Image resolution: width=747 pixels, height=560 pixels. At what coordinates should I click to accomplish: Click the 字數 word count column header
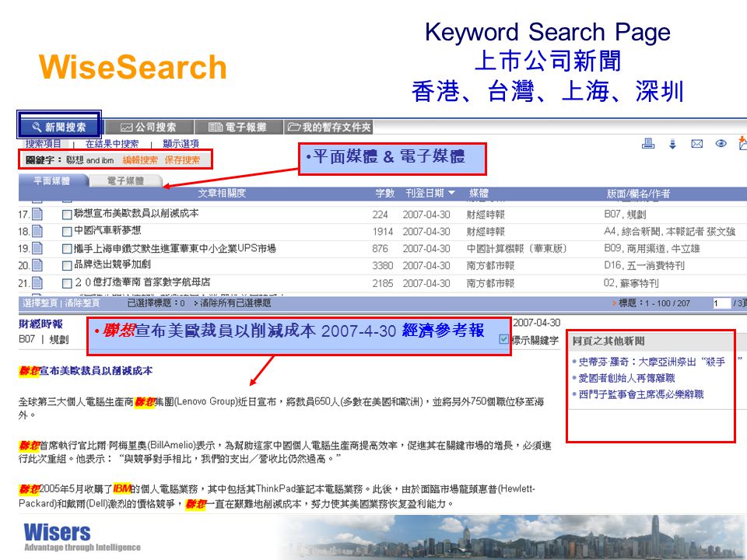(385, 193)
